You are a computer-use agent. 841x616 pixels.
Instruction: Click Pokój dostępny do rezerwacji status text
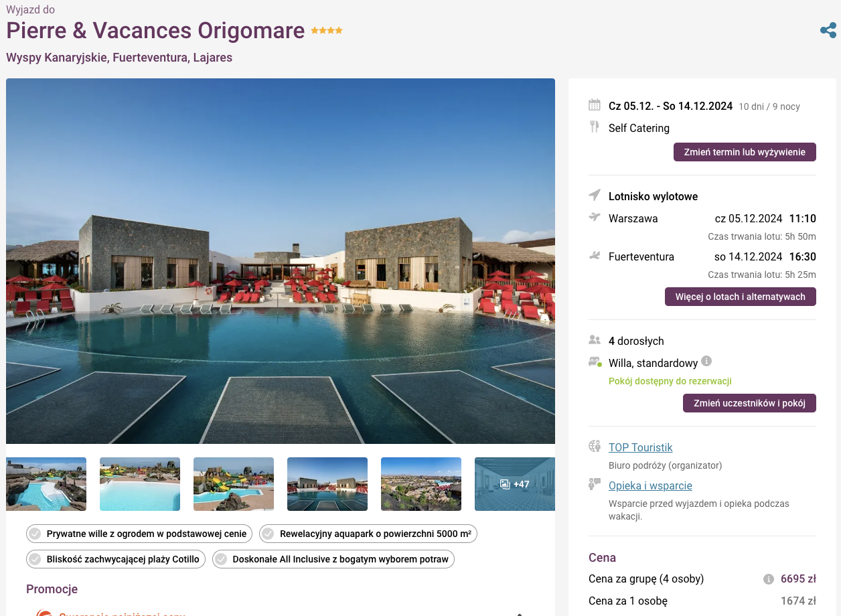pos(670,381)
